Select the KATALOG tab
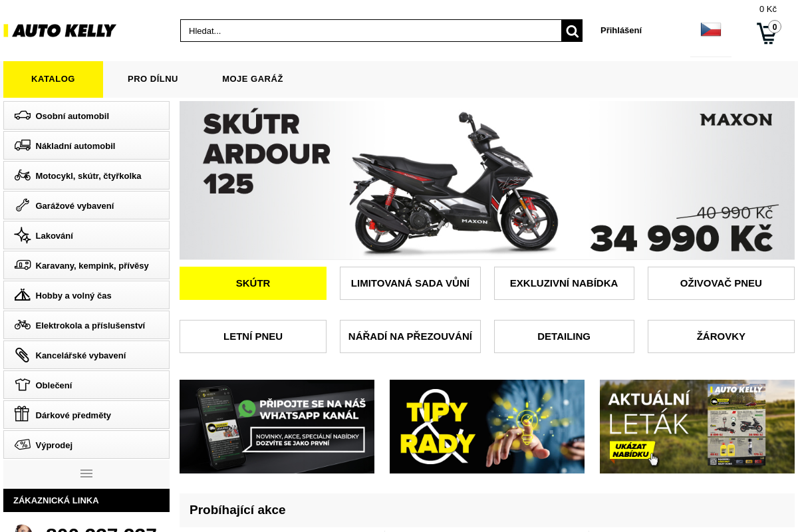 pos(53,79)
